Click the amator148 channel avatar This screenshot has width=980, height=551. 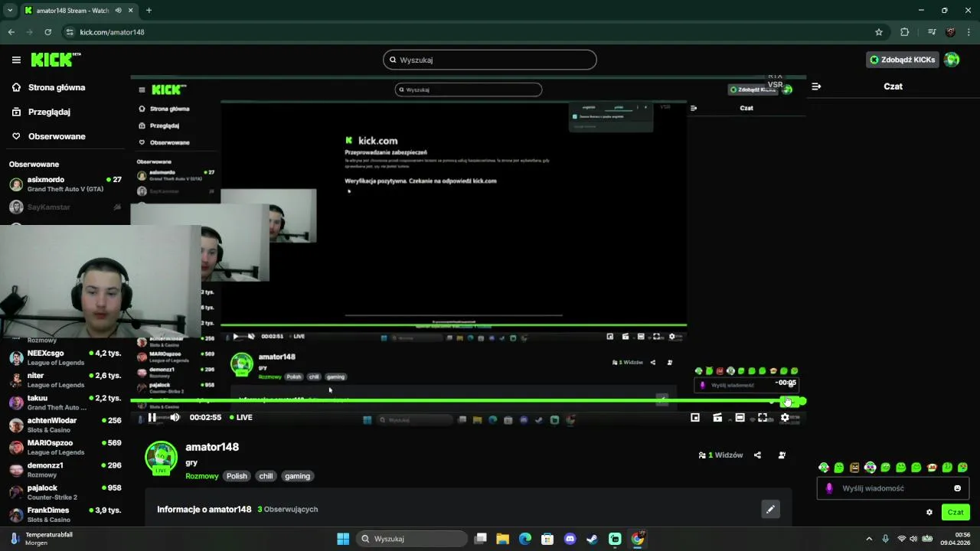161,458
